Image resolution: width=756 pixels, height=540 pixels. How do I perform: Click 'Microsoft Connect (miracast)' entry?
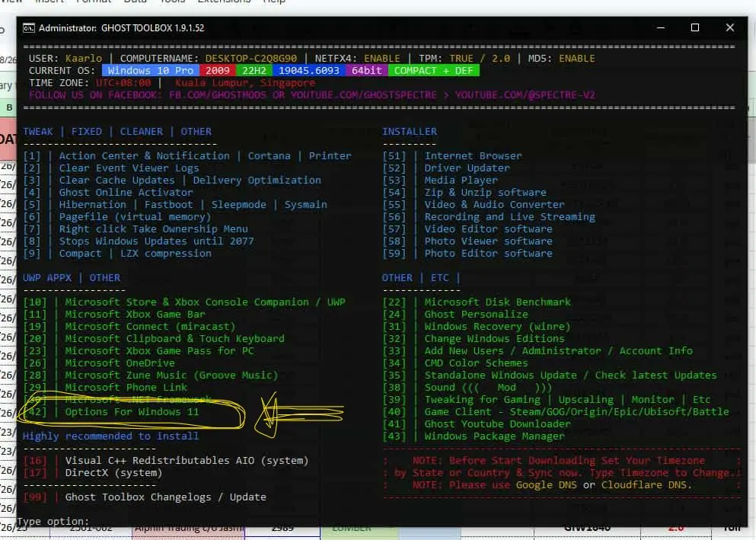(x=150, y=327)
